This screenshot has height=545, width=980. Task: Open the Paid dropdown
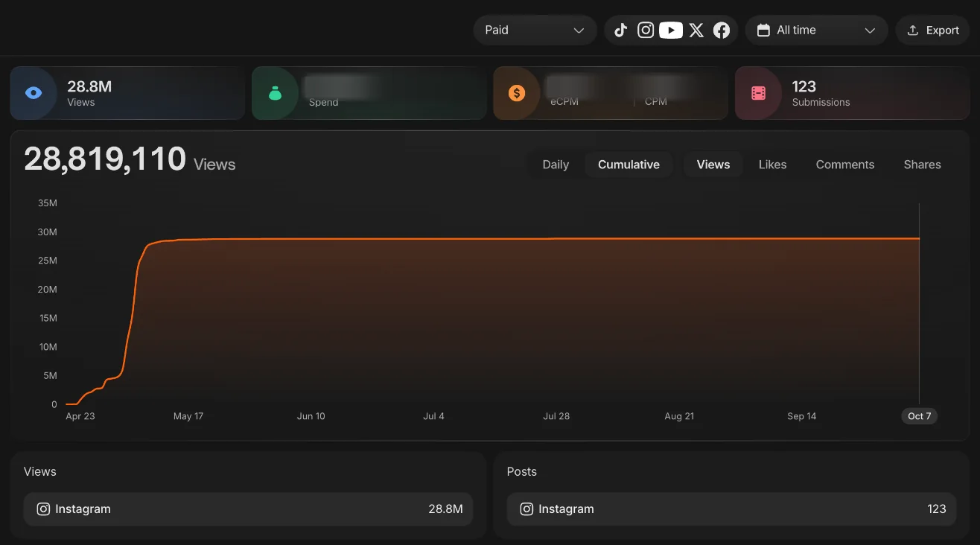pyautogui.click(x=535, y=31)
